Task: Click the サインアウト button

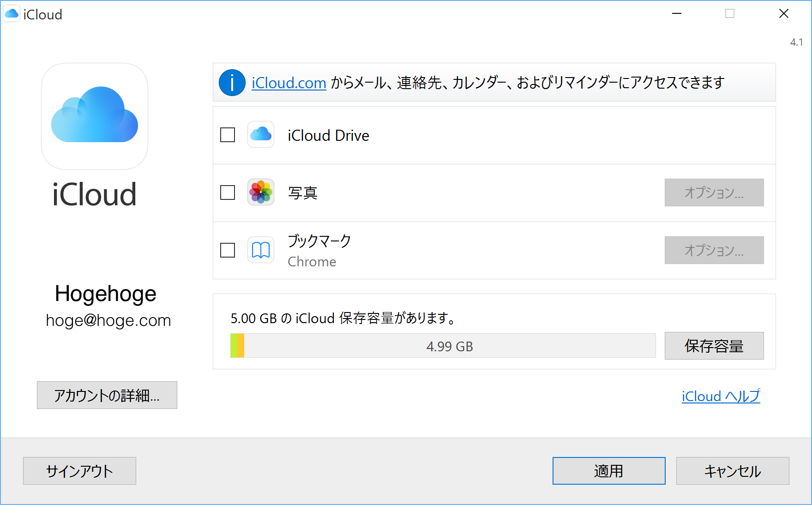Action: [x=79, y=471]
